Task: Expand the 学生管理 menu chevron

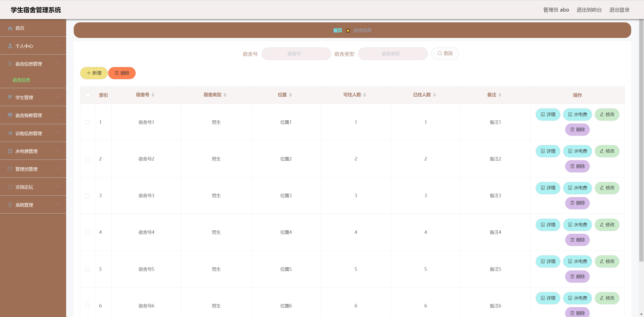Action: click(x=58, y=97)
